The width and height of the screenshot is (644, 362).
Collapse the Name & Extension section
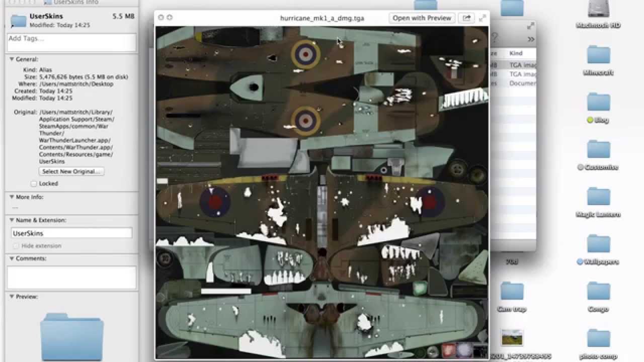click(x=12, y=220)
